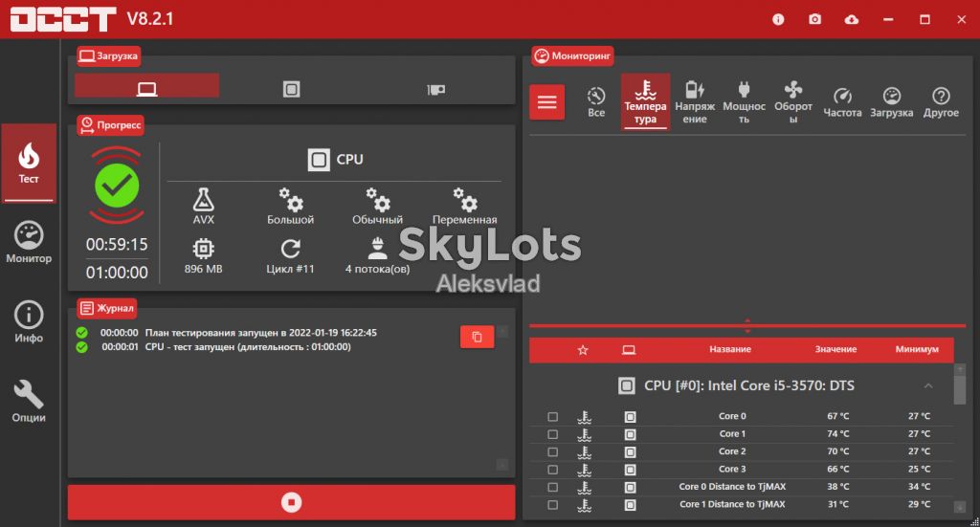The width and height of the screenshot is (980, 527).
Task: Collapse the CPU Intel Core i5-3570 group
Action: tap(928, 385)
